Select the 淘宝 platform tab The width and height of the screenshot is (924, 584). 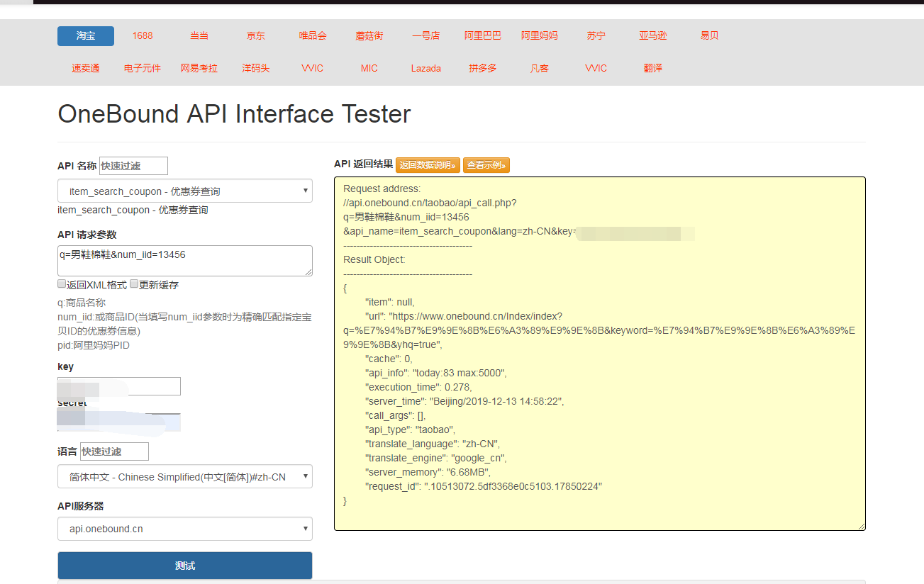pos(86,35)
